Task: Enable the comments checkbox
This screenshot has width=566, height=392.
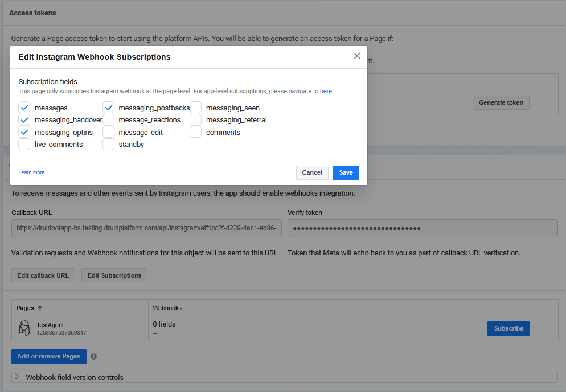Action: pos(196,132)
